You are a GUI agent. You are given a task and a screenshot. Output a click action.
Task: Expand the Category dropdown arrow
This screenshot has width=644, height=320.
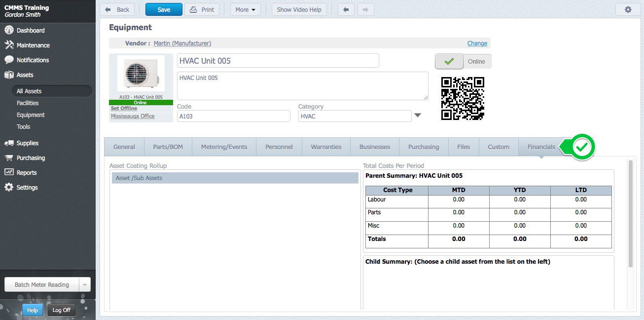click(418, 116)
